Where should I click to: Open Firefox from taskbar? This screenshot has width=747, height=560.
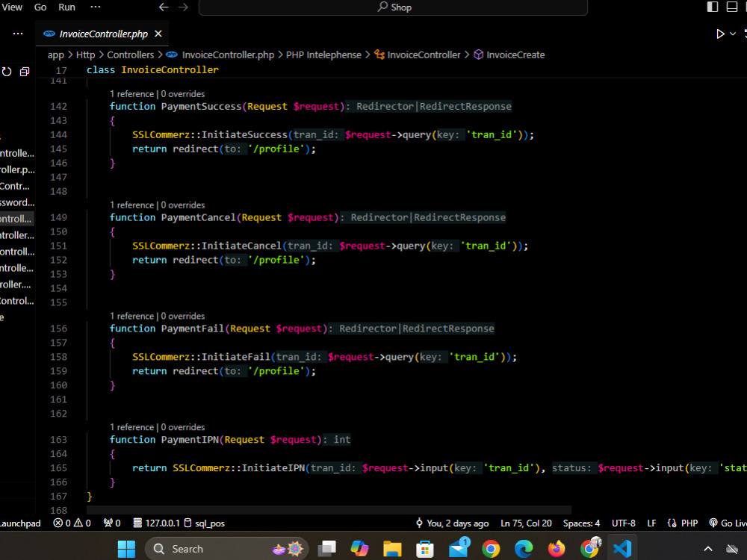pos(556,549)
